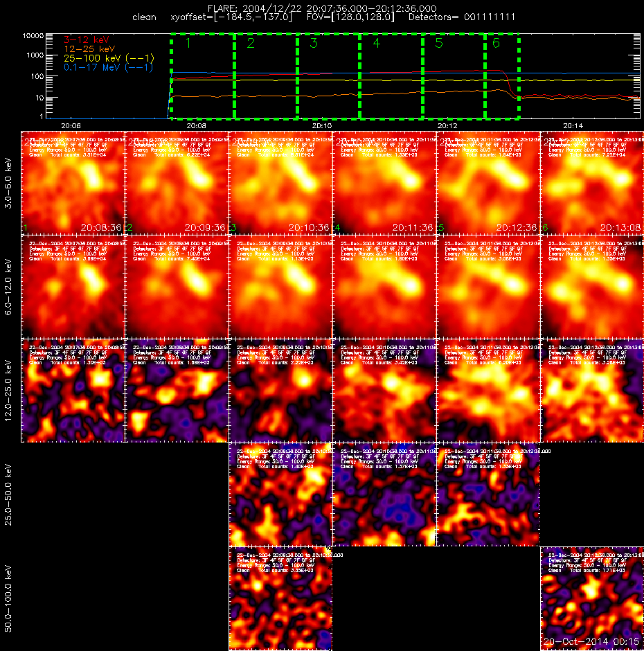Click the 20:08:36 timestamp in first image
The image size is (644, 651).
[x=101, y=228]
